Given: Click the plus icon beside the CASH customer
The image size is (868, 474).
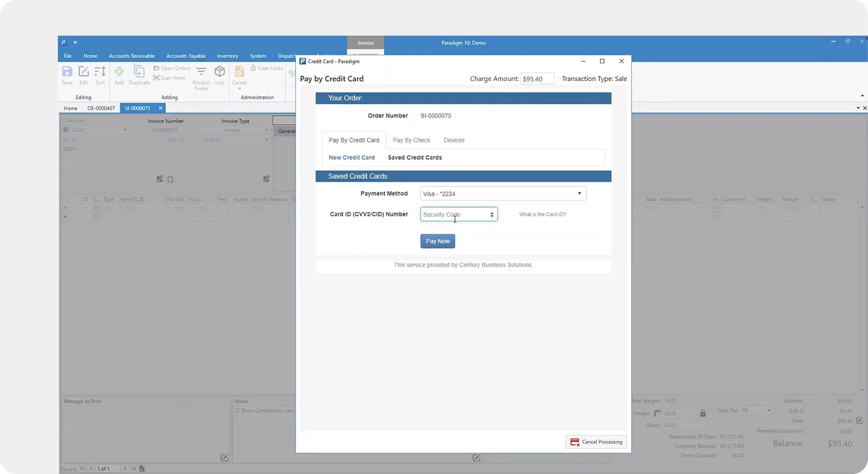Looking at the screenshot, I should (x=66, y=130).
